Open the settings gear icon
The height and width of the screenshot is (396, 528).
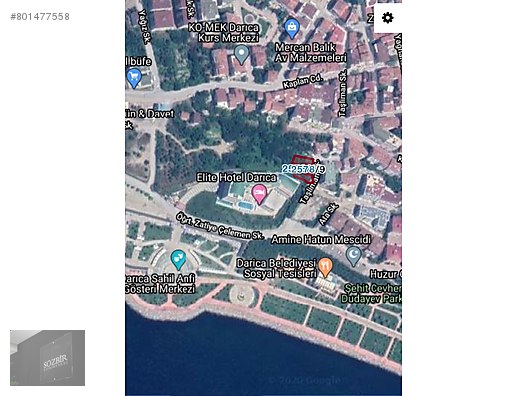point(388,18)
